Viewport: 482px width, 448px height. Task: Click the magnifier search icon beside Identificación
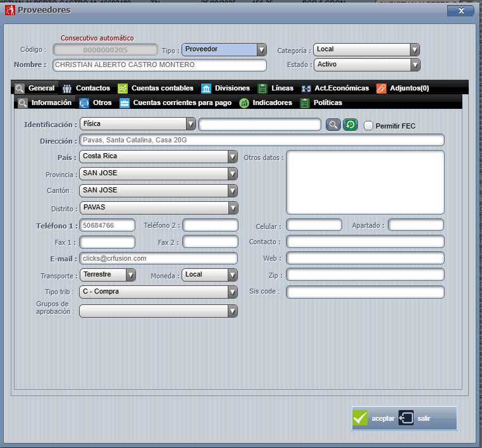click(333, 125)
